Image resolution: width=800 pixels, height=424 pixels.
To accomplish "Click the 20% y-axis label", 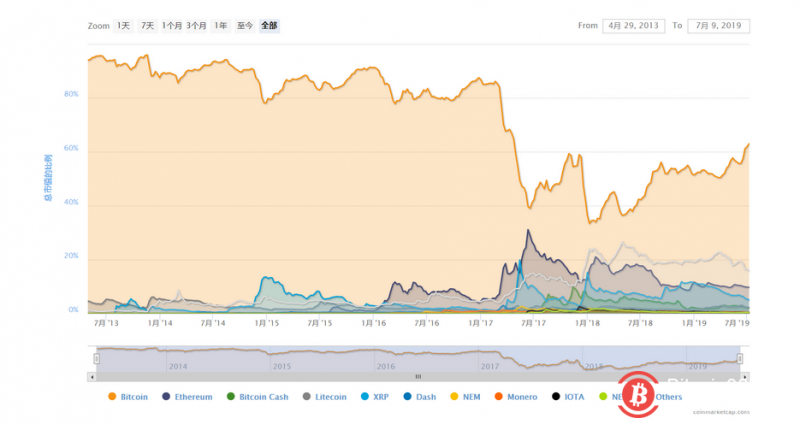I will click(71, 256).
